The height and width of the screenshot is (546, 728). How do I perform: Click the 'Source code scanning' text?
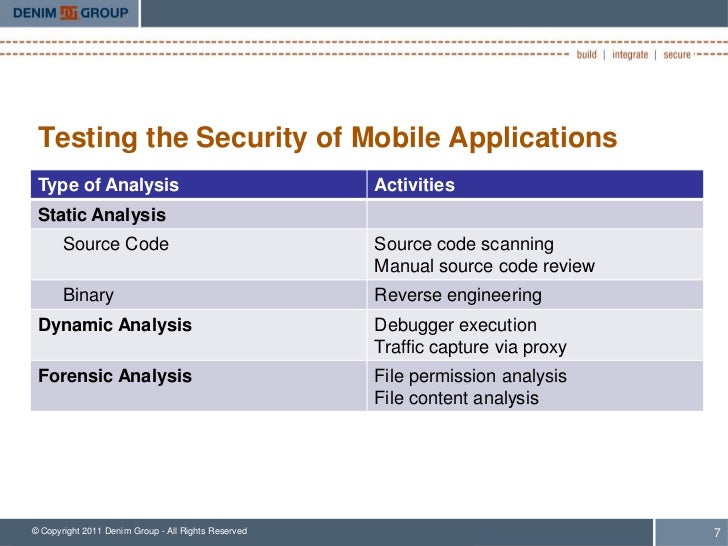pyautogui.click(x=464, y=244)
